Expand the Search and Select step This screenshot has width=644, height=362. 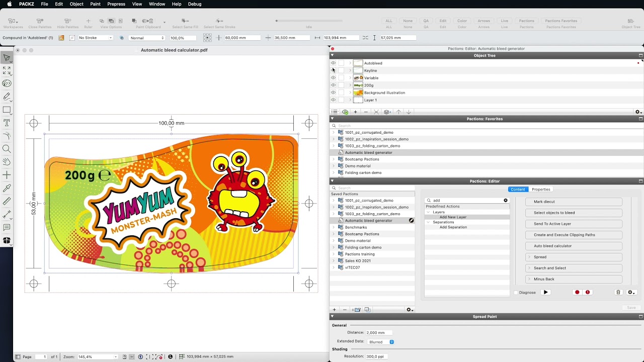click(x=529, y=268)
